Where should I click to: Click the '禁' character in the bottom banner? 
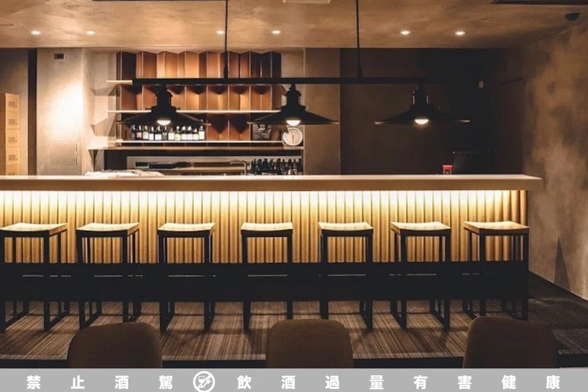pos(34,382)
